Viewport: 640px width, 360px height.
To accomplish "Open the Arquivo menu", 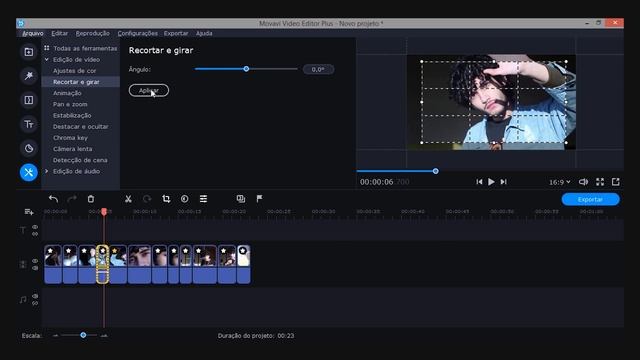I will (33, 33).
